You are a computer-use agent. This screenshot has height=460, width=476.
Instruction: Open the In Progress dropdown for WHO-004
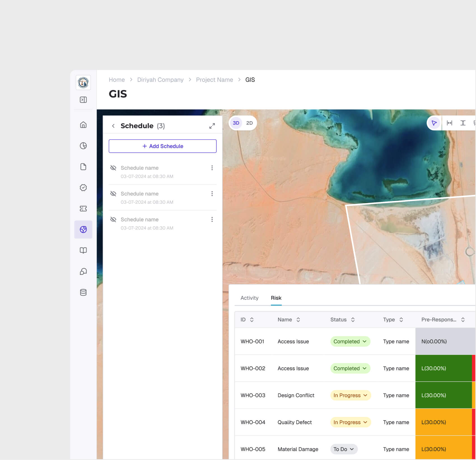click(350, 422)
